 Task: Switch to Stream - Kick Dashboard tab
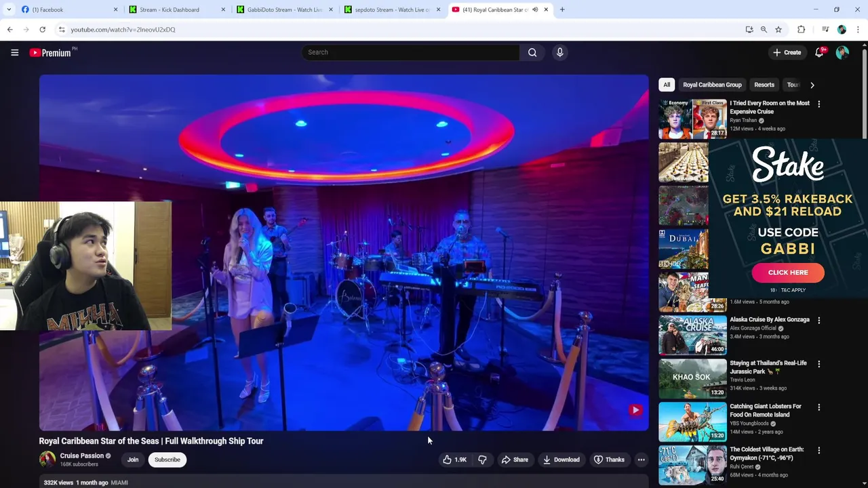(176, 9)
